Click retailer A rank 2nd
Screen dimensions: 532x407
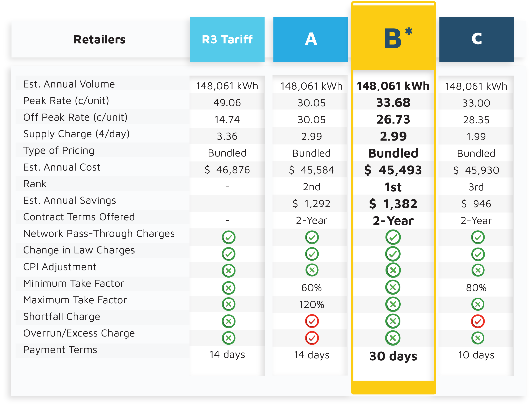coord(311,187)
